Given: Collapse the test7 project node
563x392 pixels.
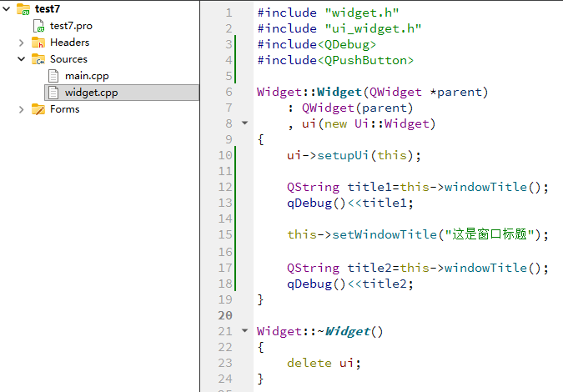Looking at the screenshot, I should click(7, 9).
